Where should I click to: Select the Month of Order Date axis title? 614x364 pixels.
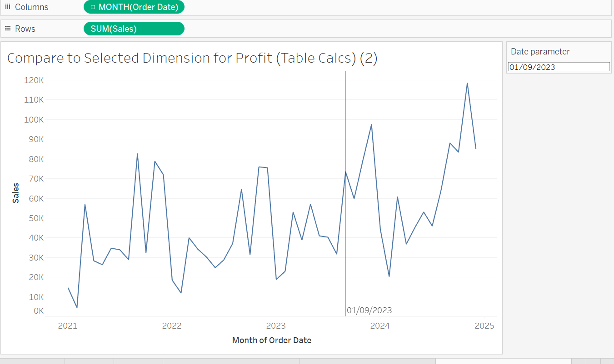pos(271,340)
